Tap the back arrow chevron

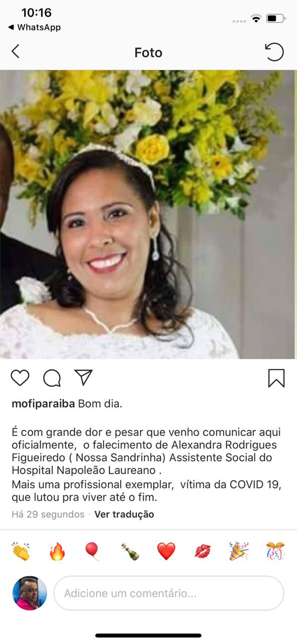15,51
